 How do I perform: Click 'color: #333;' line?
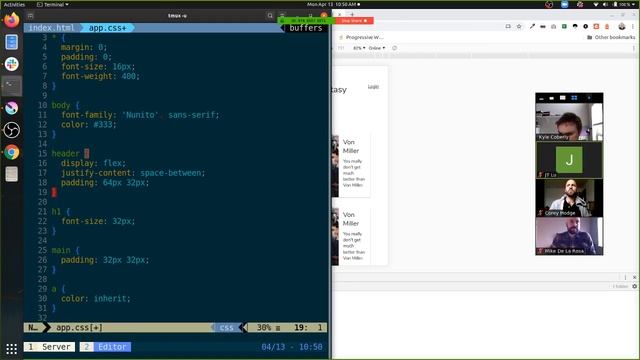(x=89, y=124)
